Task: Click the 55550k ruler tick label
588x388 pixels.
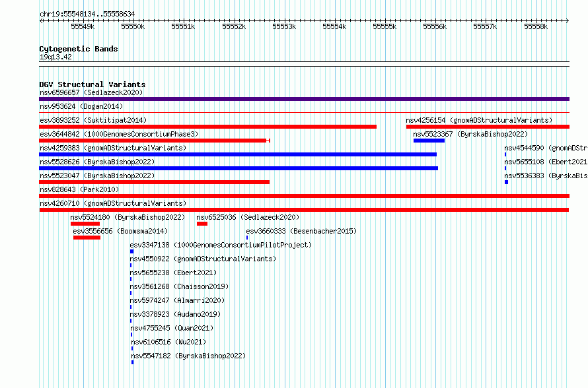Action: [133, 26]
